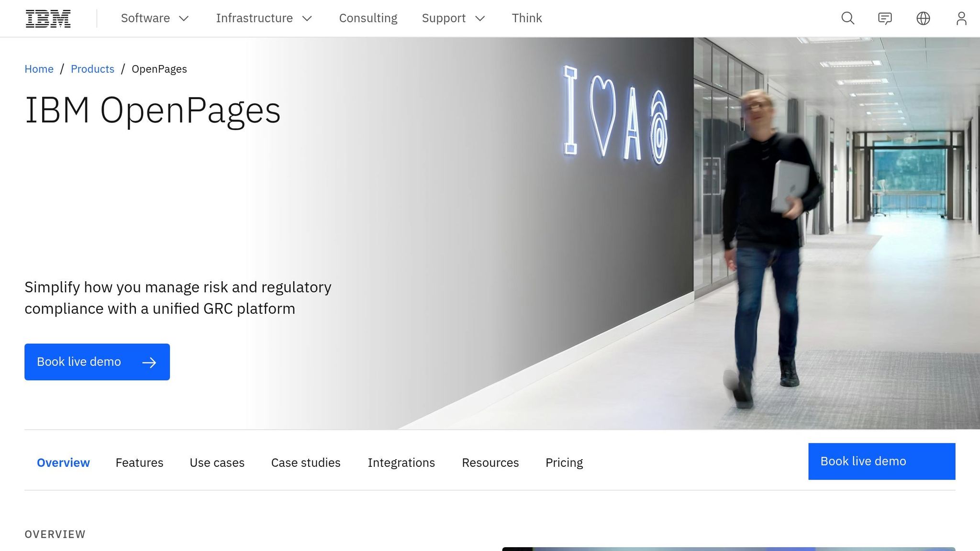The image size is (980, 551).
Task: Expand the Infrastructure menu chevron
Action: (x=307, y=19)
